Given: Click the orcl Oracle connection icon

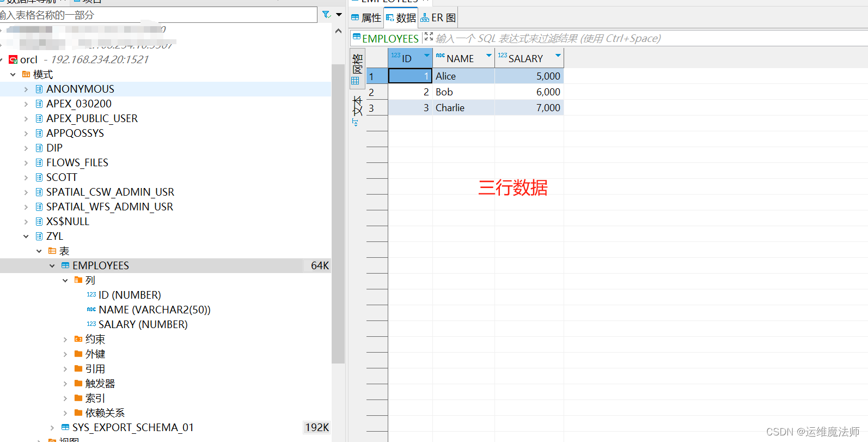Looking at the screenshot, I should click(x=13, y=59).
